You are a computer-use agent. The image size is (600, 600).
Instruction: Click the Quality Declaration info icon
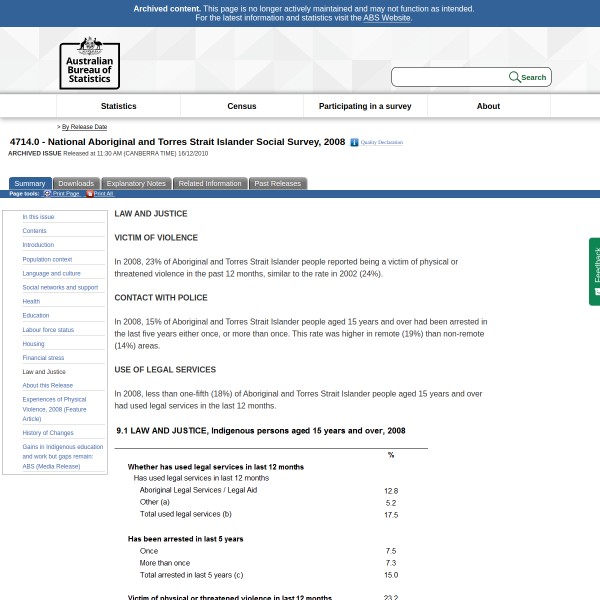tap(354, 143)
